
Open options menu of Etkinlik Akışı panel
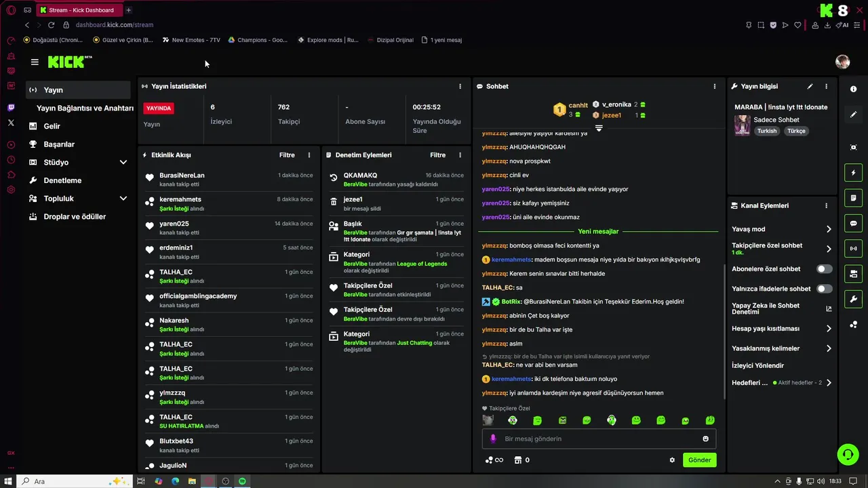tap(309, 155)
